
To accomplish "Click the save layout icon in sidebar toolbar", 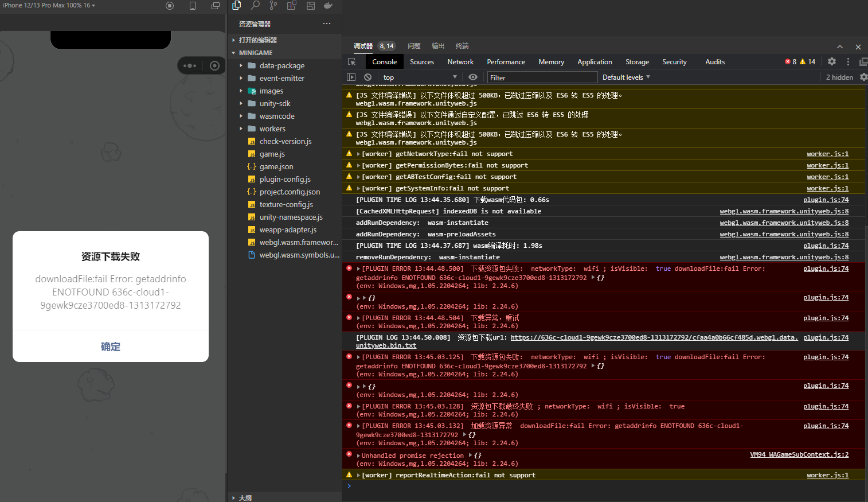I will pos(310,6).
